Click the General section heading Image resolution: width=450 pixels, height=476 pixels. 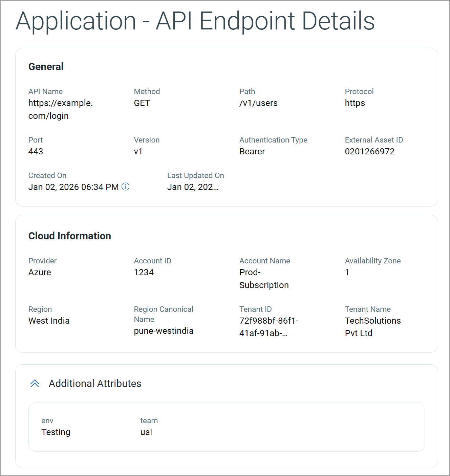pos(46,67)
